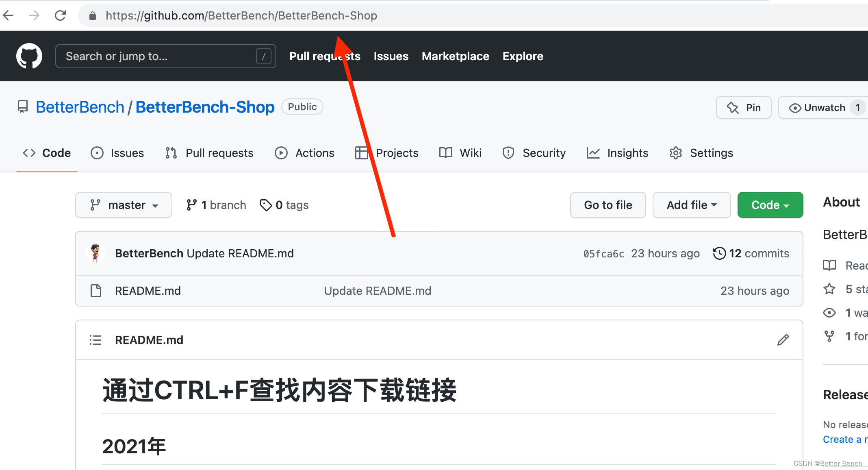Click Go to file button
This screenshot has width=868, height=470.
pyautogui.click(x=608, y=205)
